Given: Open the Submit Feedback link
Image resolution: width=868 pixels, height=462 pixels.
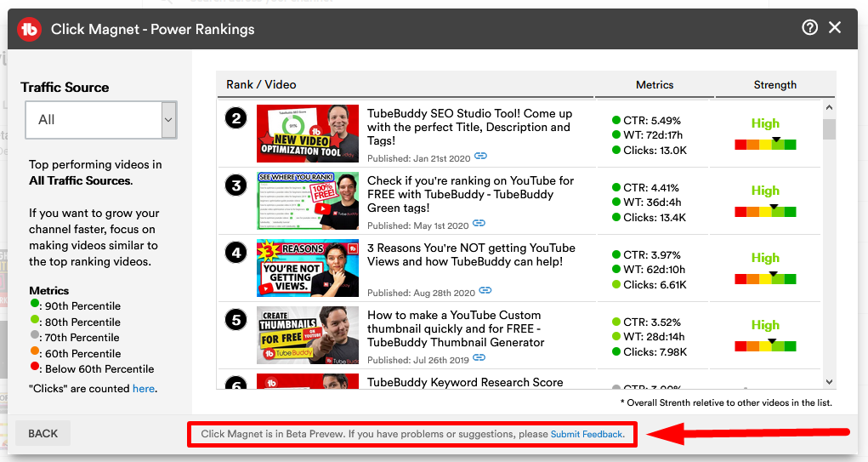Looking at the screenshot, I should (x=587, y=434).
